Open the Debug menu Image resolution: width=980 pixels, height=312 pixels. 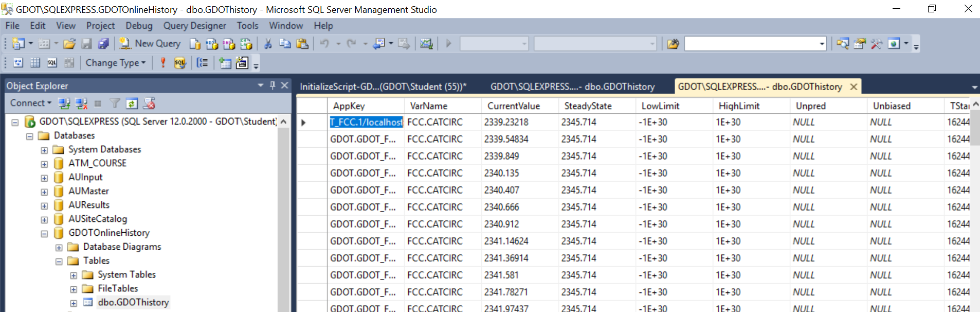(x=139, y=26)
